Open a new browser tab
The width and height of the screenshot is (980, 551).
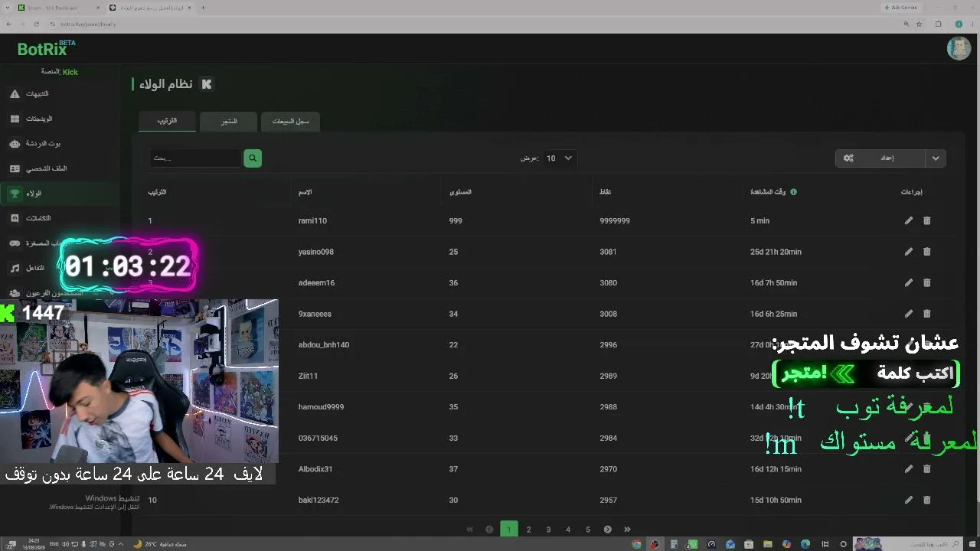(x=203, y=8)
